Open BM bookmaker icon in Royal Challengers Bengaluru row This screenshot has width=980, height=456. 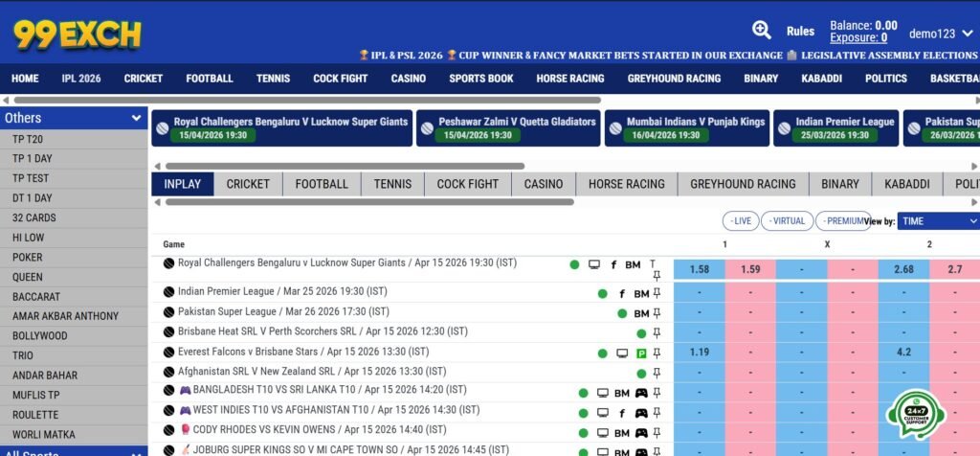click(x=633, y=264)
